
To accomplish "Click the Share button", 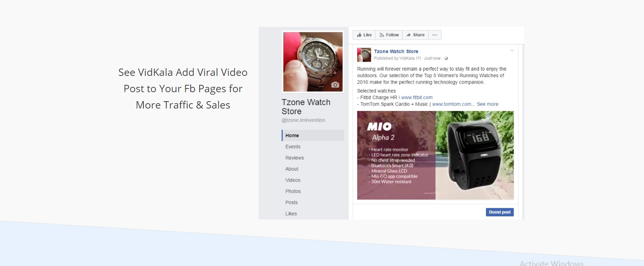I will pos(415,35).
